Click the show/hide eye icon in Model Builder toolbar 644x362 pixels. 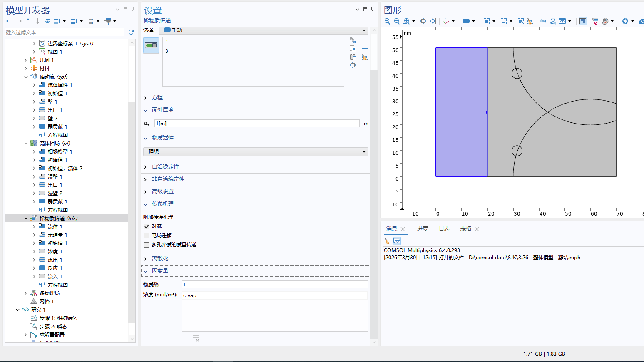coord(47,21)
